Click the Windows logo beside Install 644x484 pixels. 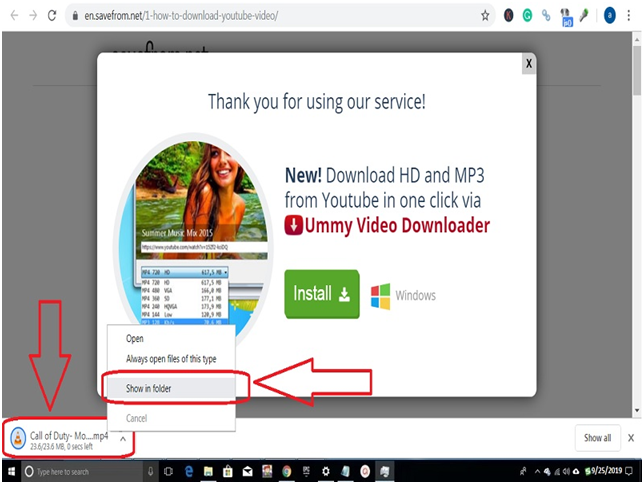(380, 296)
